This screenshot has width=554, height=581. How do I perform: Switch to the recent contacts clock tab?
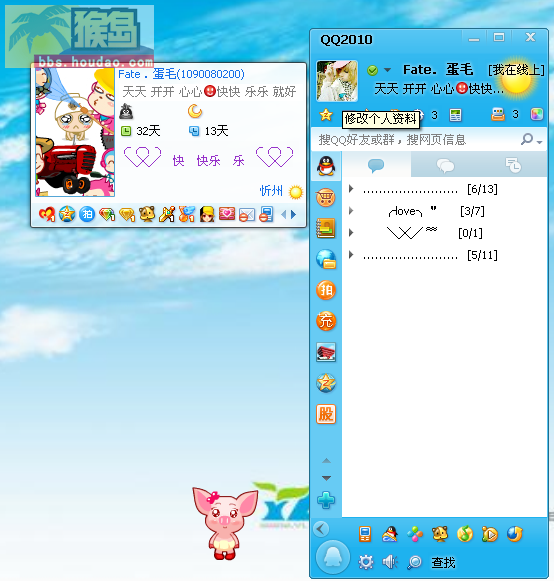(513, 165)
